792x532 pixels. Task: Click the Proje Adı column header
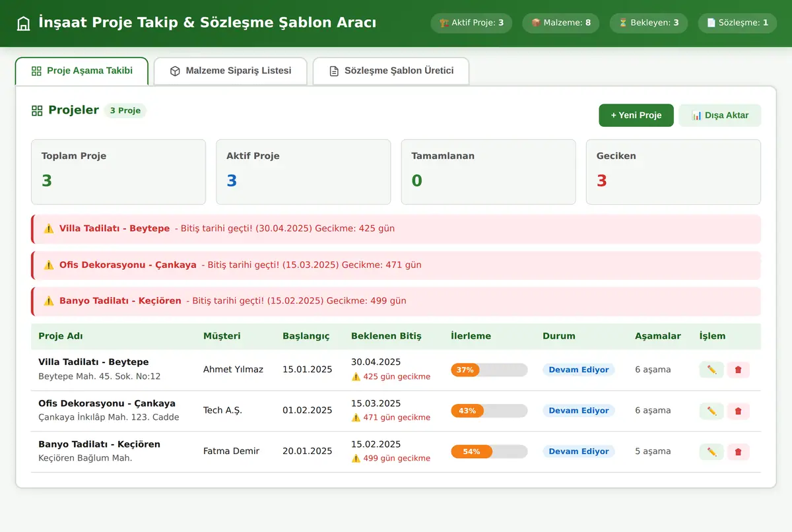coord(61,336)
